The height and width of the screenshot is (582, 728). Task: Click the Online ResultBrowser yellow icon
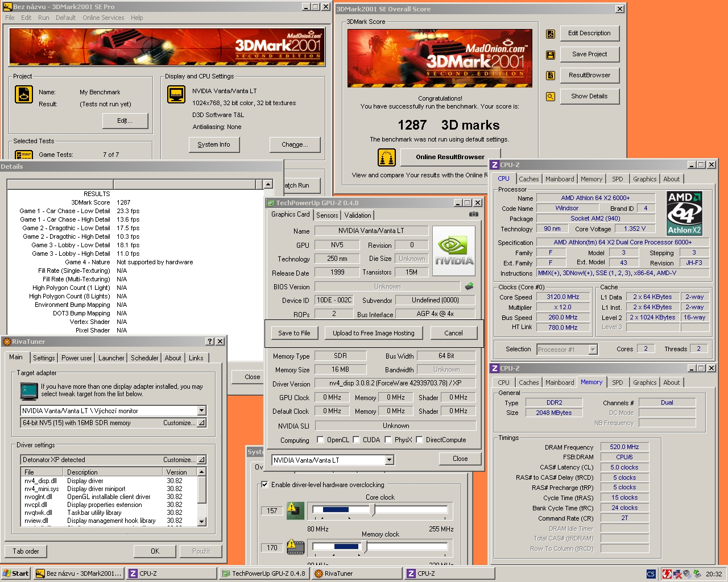click(387, 157)
